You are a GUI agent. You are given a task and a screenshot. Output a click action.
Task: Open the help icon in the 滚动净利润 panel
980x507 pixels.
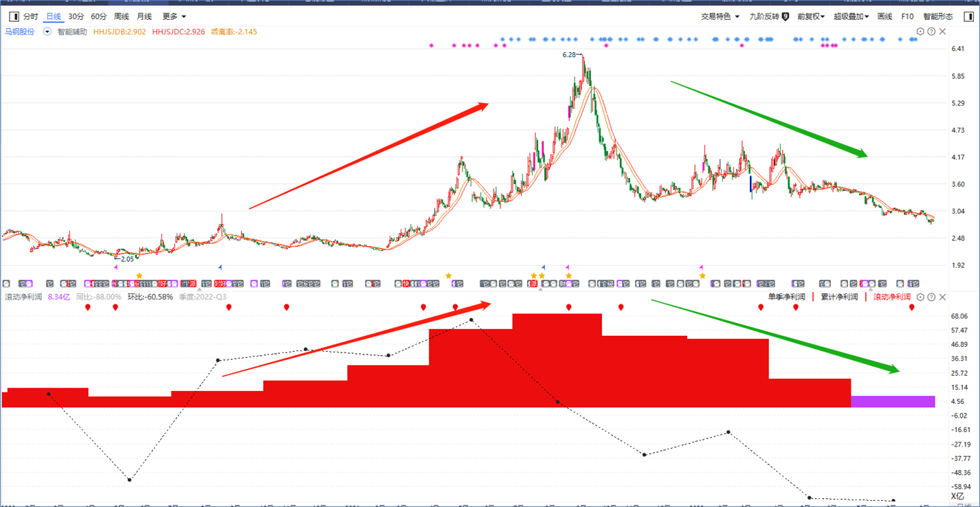point(931,297)
